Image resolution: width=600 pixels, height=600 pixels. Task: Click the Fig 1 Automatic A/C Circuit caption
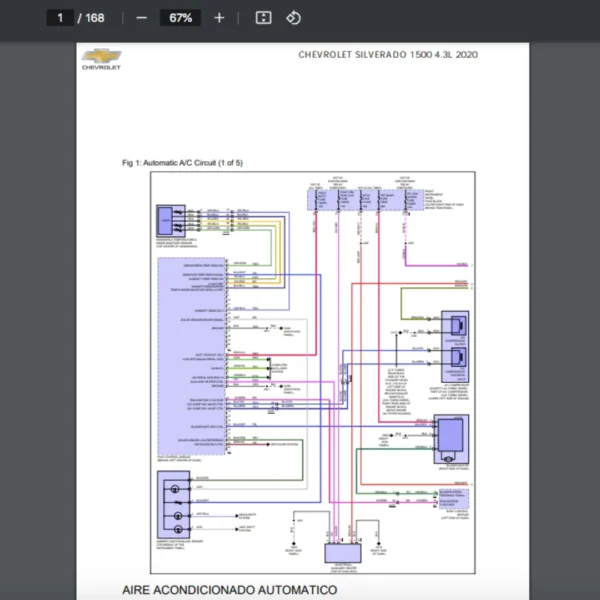coord(182,162)
